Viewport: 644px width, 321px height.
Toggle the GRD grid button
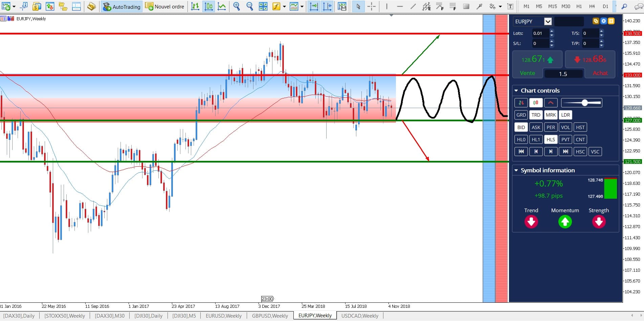pos(521,115)
